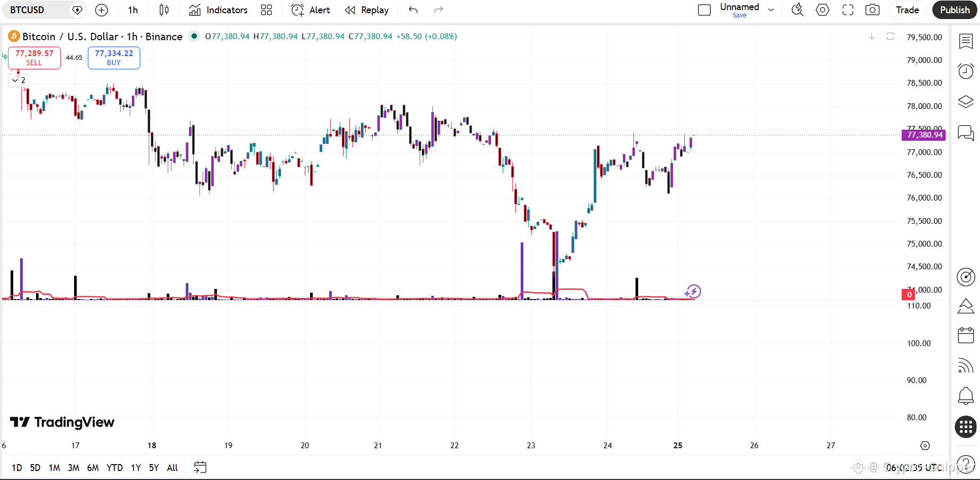Image resolution: width=980 pixels, height=480 pixels.
Task: Click the date label 25 on time axis
Action: coord(678,446)
